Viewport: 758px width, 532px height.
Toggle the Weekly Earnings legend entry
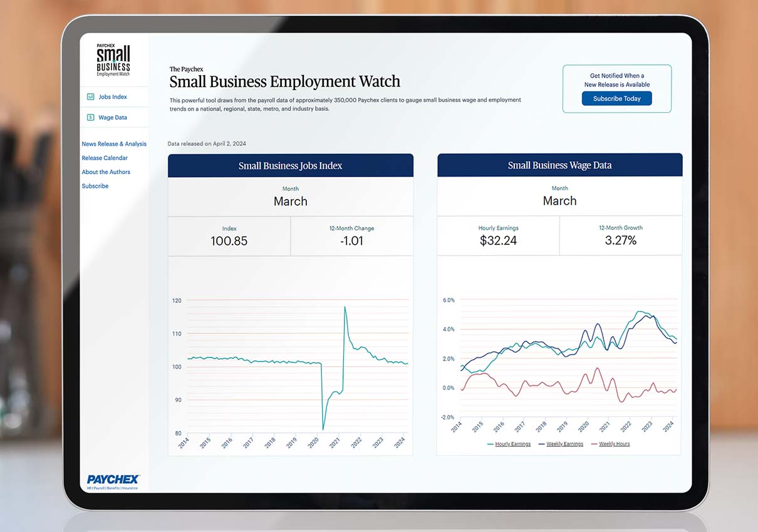(561, 444)
